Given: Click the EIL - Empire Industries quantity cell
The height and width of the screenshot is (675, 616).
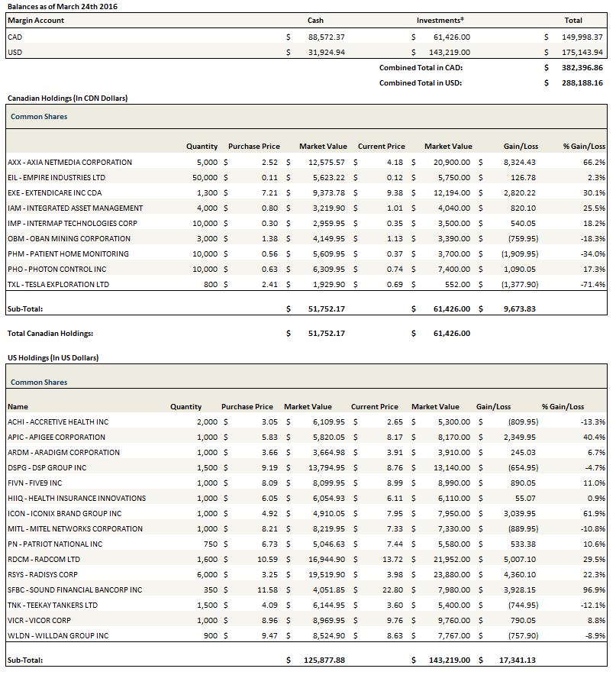Looking at the screenshot, I should coord(205,177).
